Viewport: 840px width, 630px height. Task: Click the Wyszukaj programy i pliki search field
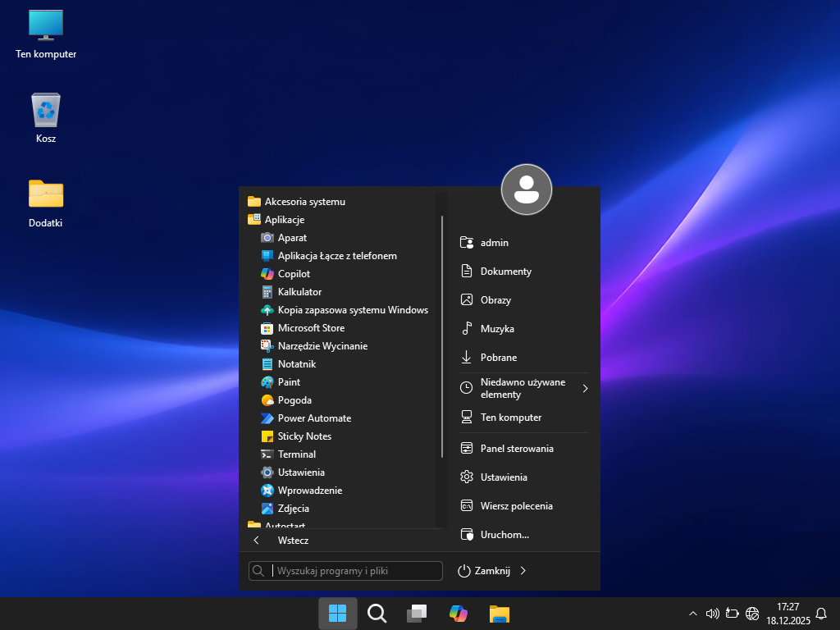354,571
